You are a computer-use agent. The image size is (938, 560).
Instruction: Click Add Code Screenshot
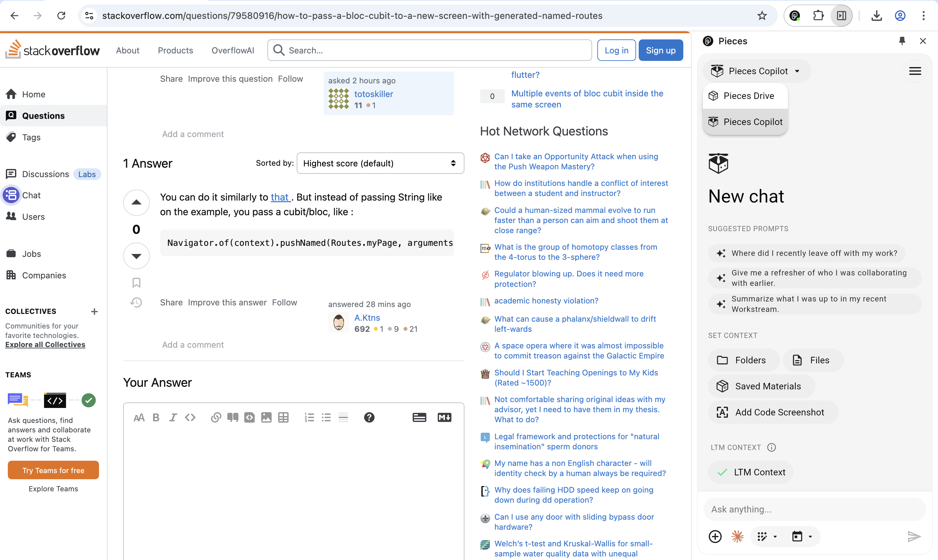[773, 412]
